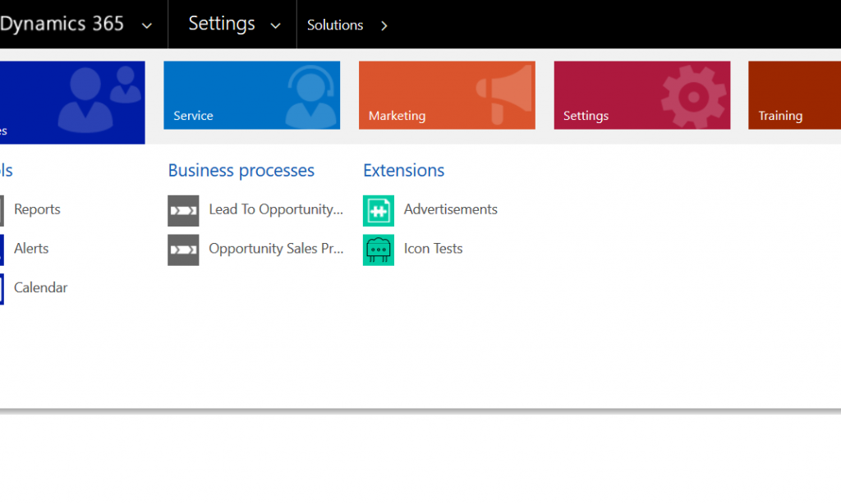Expand the Dynamics 365 dropdown chevron

pos(146,25)
